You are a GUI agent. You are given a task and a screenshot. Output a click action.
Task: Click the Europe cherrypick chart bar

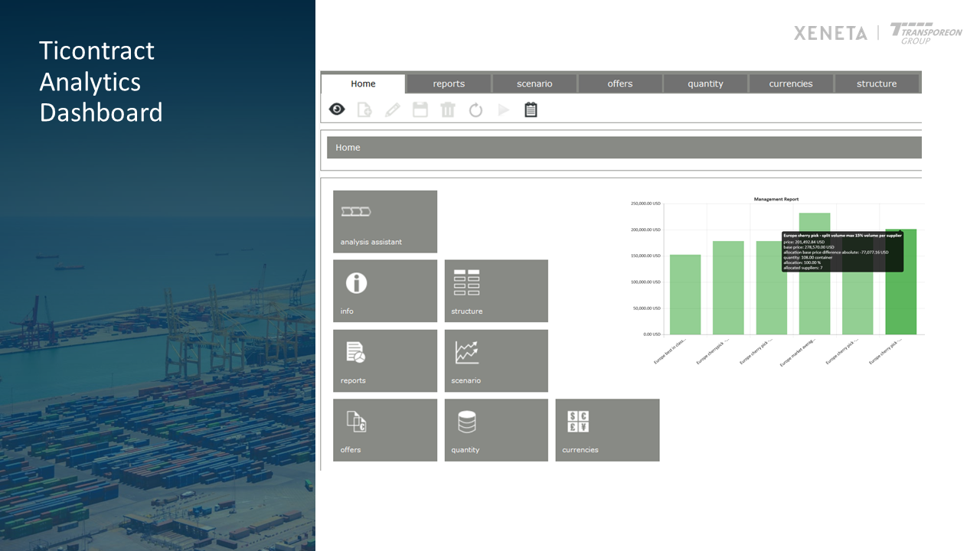click(x=728, y=288)
